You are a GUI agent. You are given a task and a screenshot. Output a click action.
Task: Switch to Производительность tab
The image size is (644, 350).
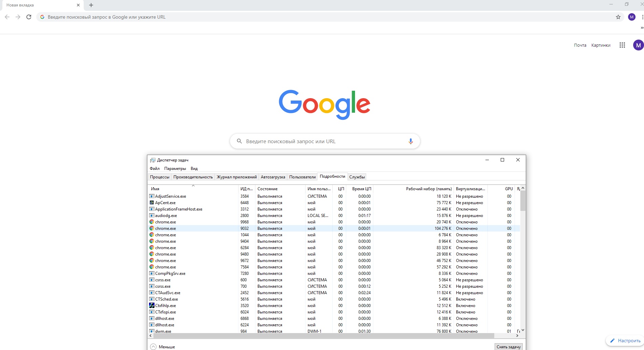coord(193,177)
